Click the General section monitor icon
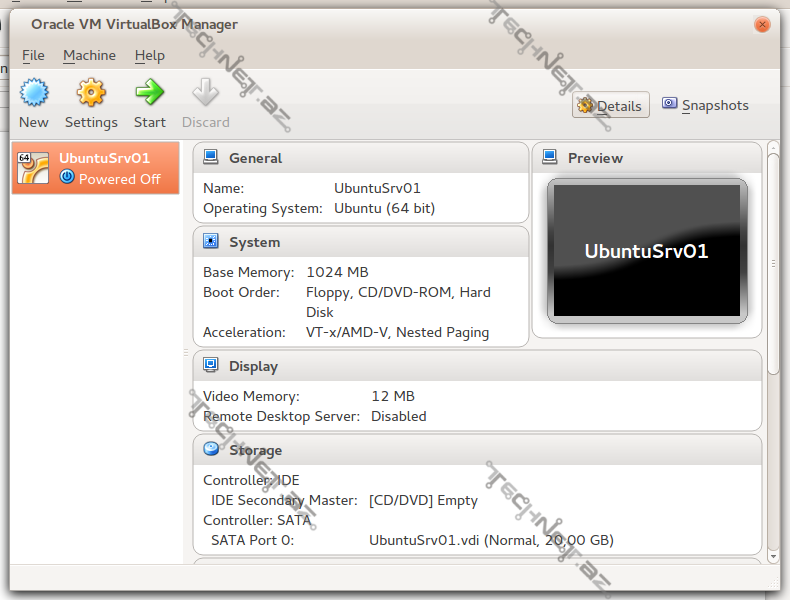Screen dimensions: 790x600 coord(211,157)
